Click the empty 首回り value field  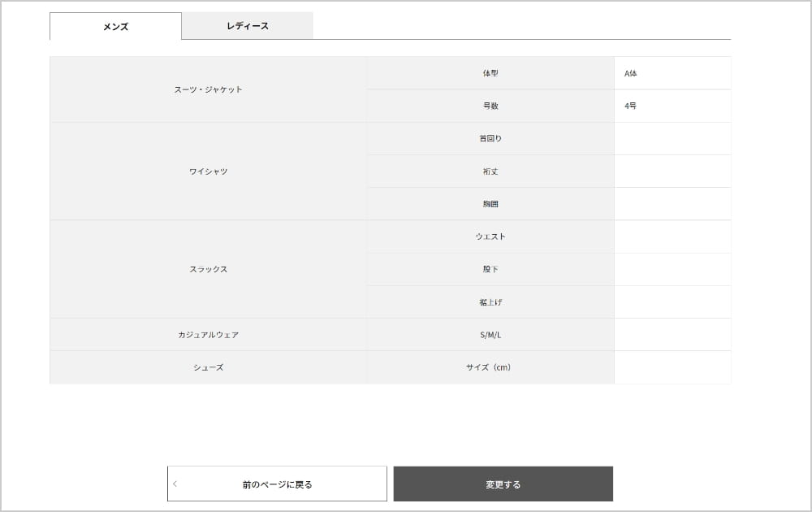click(x=672, y=139)
